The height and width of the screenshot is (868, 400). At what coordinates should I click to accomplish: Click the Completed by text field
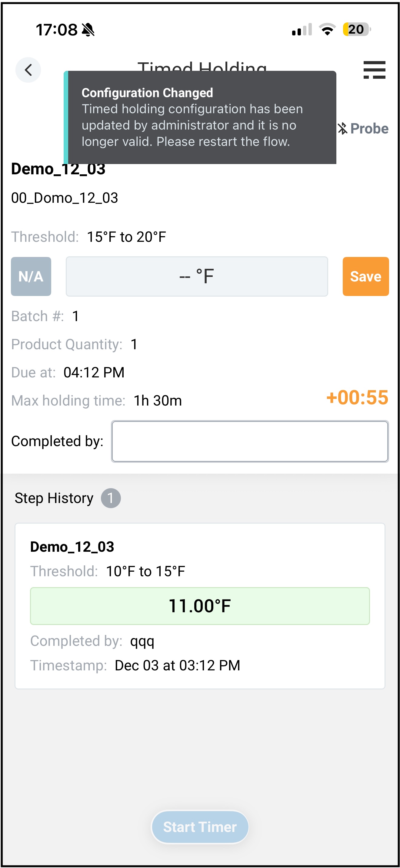(x=250, y=441)
